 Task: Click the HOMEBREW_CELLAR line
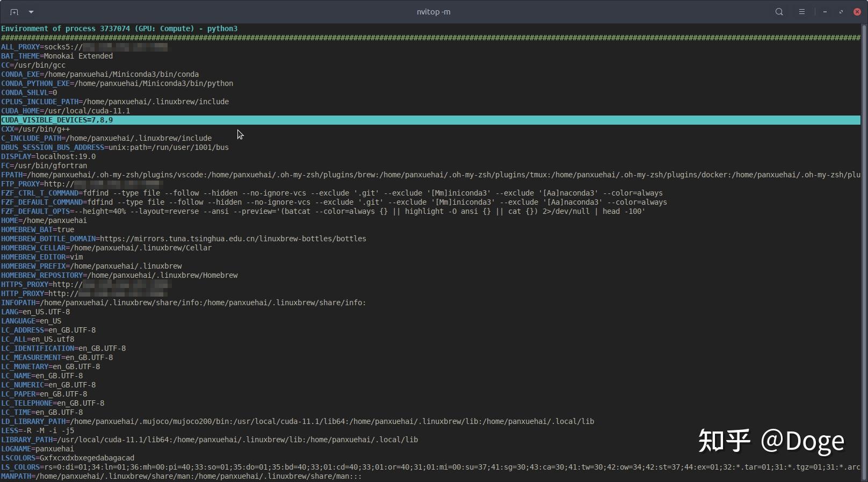point(106,248)
